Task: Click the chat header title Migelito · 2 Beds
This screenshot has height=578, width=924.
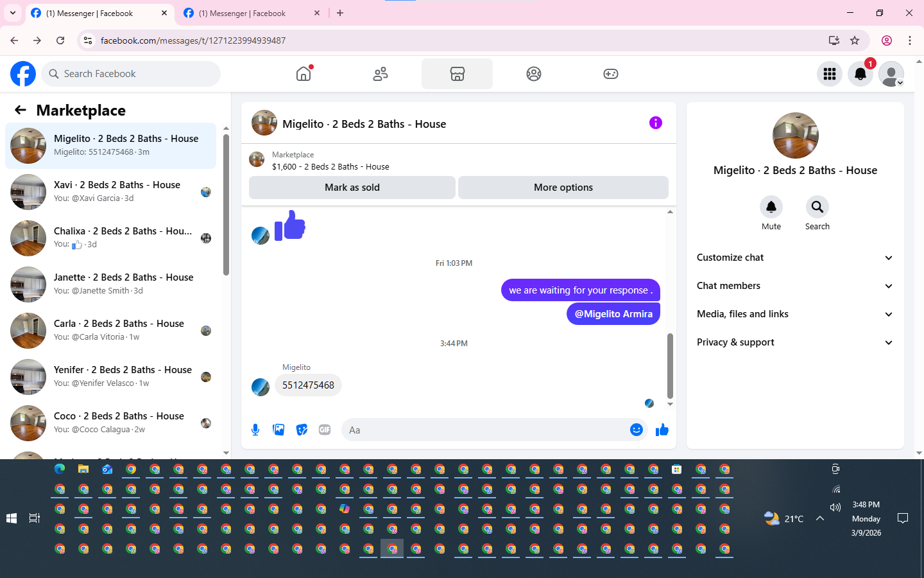Action: pyautogui.click(x=364, y=124)
